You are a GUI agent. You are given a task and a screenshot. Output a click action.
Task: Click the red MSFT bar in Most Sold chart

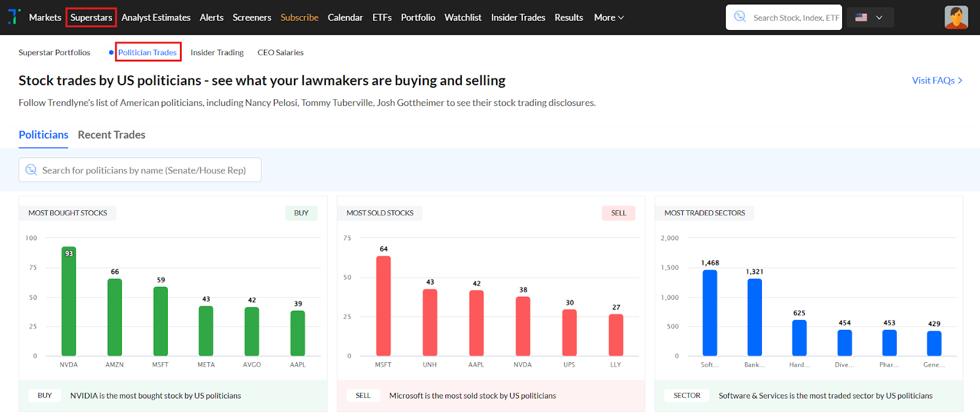tap(383, 306)
